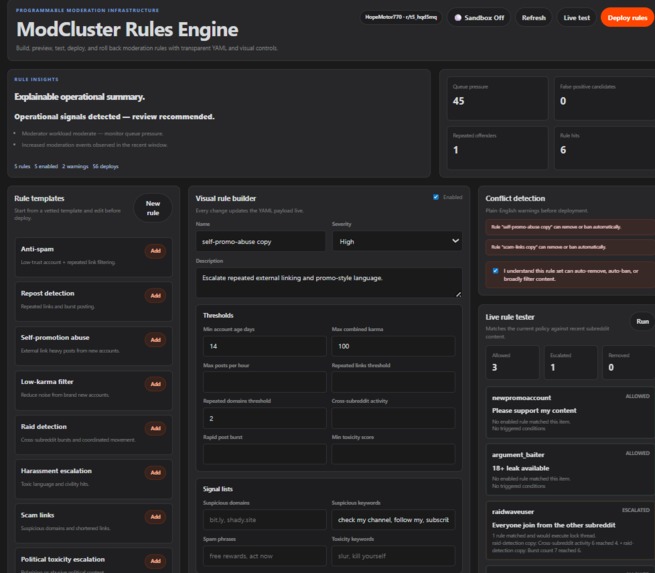Click the Toxicity keywords input
The height and width of the screenshot is (573, 655).
point(394,556)
